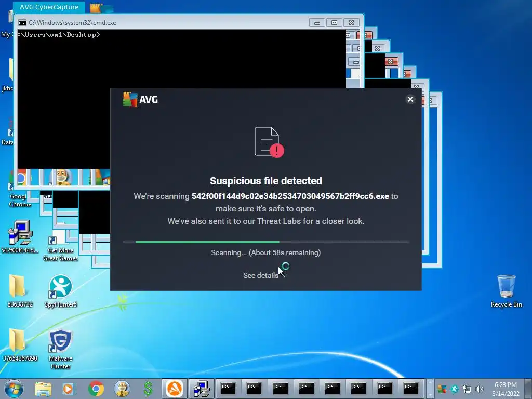
Task: Select the Malware Hunter desktop shortcut
Action: [60, 349]
